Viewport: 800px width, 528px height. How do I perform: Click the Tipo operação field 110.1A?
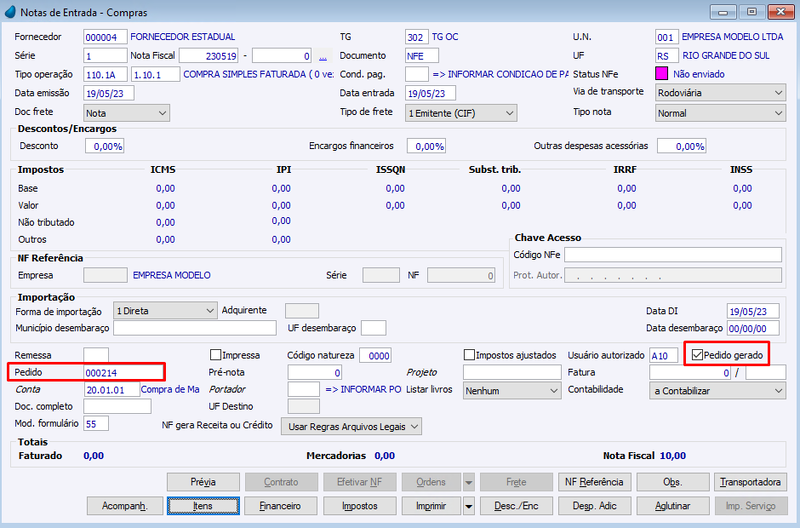coord(106,74)
